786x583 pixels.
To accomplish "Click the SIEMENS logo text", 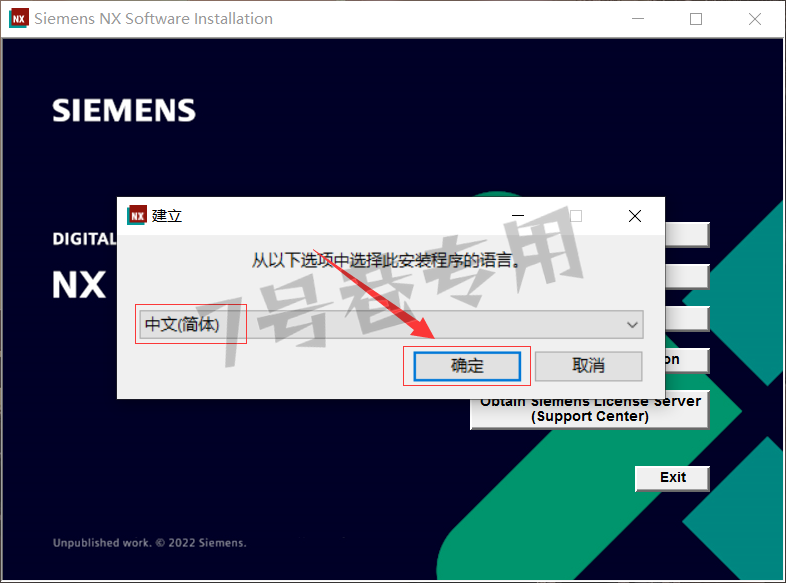I will click(124, 110).
